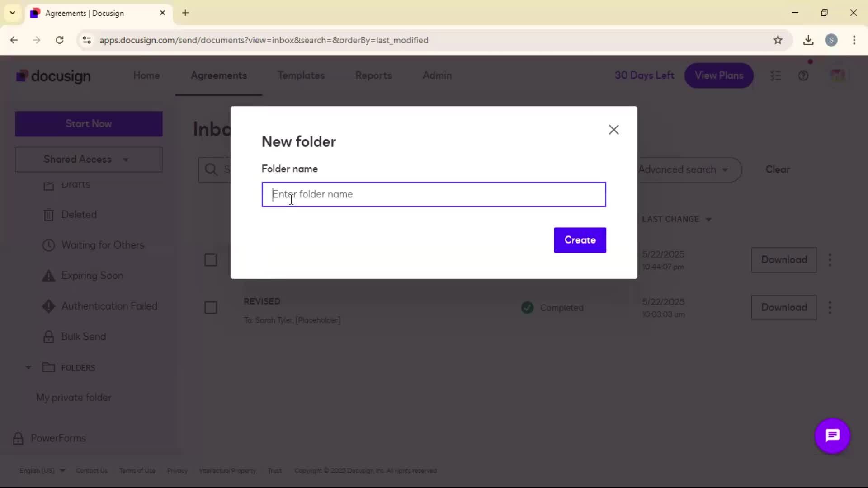The height and width of the screenshot is (488, 868).
Task: Click the Create folder button
Action: point(580,240)
